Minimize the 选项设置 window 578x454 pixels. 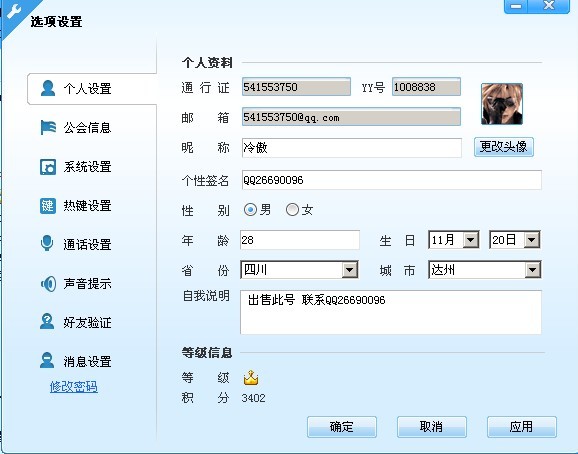pos(516,6)
